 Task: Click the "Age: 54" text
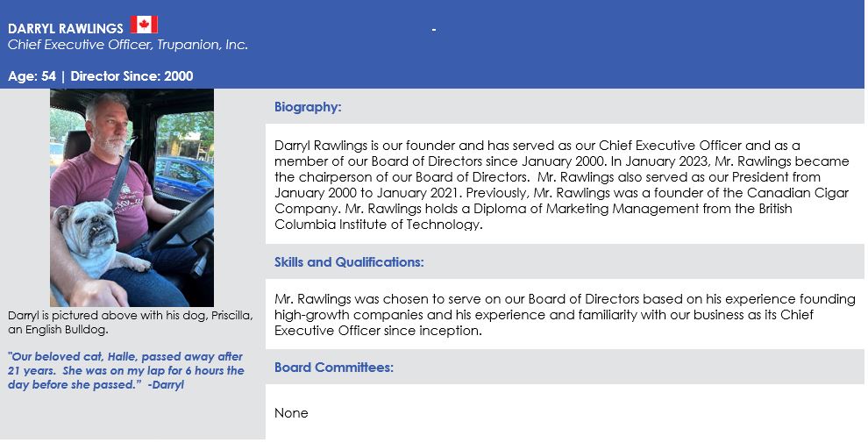(x=32, y=76)
